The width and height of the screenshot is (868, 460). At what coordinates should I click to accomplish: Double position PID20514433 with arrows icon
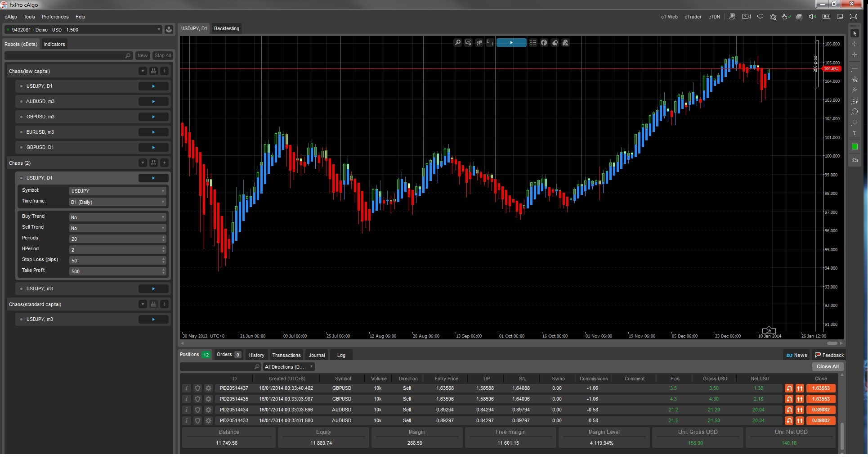click(800, 420)
